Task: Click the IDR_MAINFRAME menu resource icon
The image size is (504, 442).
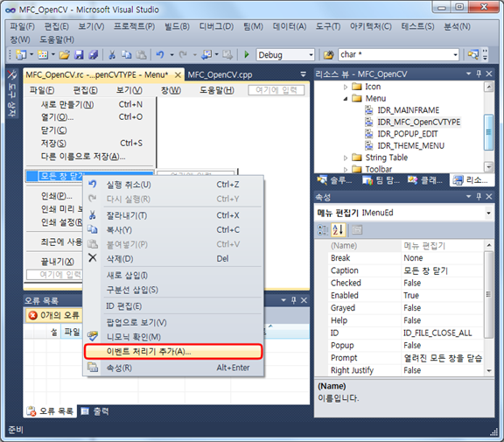Action: point(369,110)
